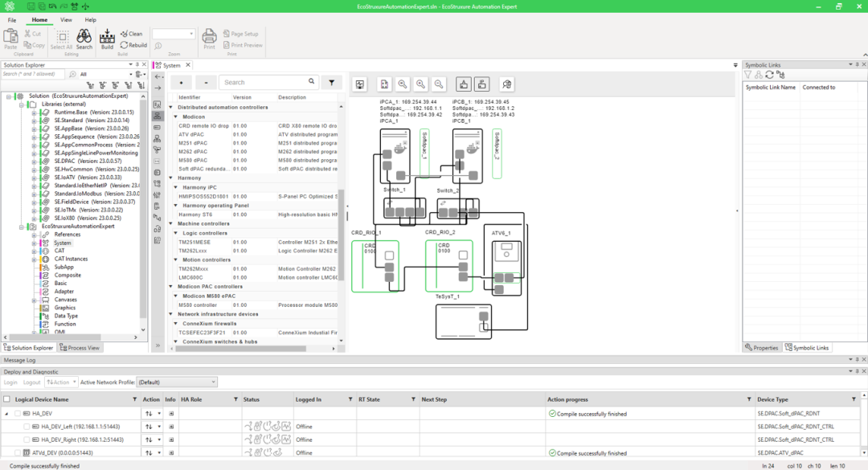Click the Solution Explorer horizontal scrollbar
This screenshot has height=470, width=868.
tap(70, 337)
